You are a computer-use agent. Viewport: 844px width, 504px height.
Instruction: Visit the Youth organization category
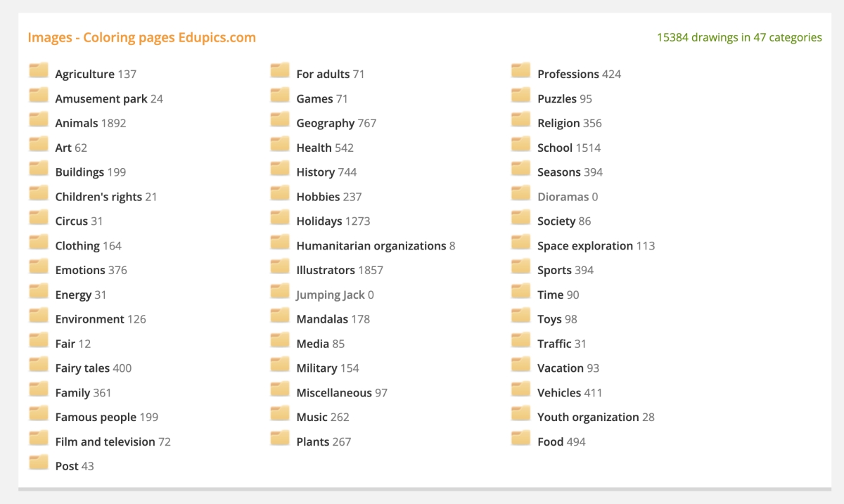coord(588,417)
